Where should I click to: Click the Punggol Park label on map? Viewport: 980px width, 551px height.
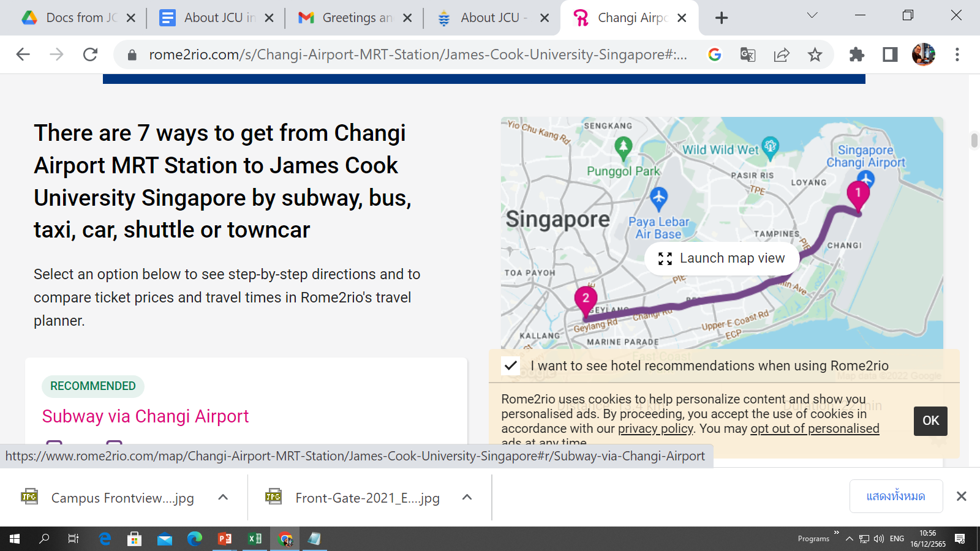point(623,171)
